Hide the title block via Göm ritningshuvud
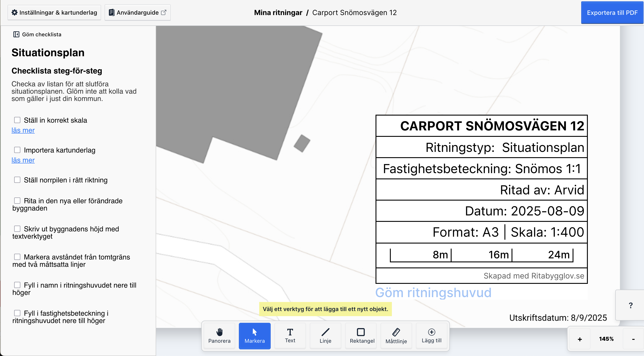This screenshot has width=644, height=356. click(433, 292)
